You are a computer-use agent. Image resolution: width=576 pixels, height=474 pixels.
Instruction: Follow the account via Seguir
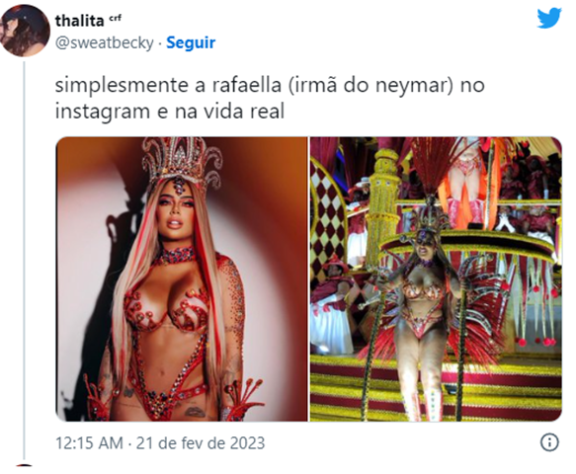(191, 43)
